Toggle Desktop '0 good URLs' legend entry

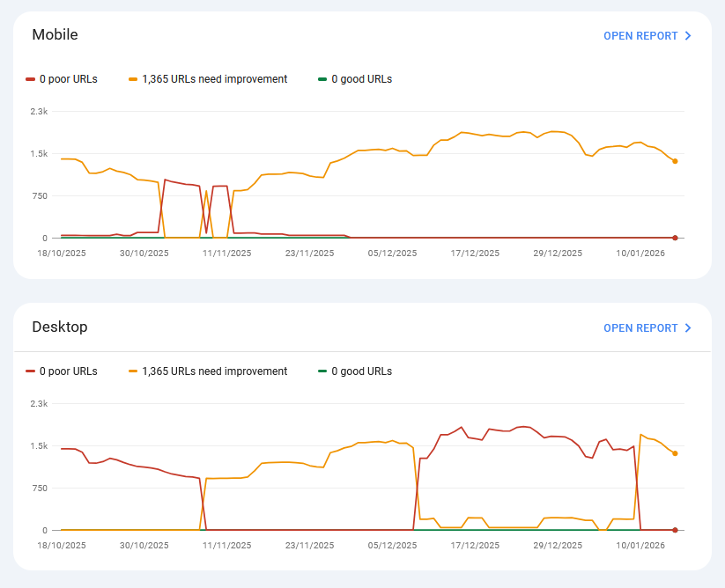[x=355, y=371]
